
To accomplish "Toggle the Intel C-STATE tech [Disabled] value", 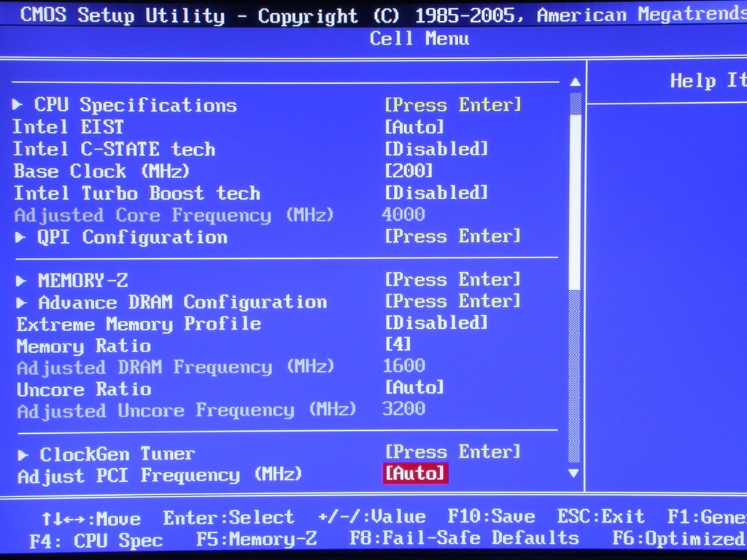I will pos(436,149).
